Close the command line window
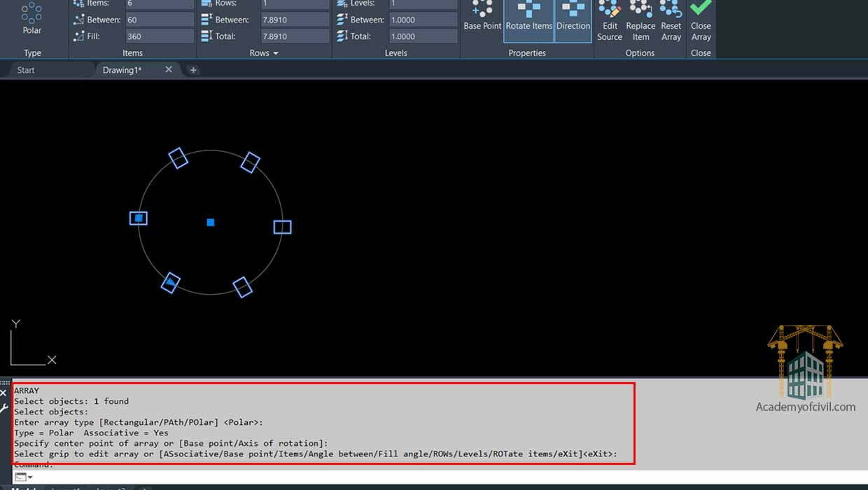868x490 pixels. (x=3, y=393)
